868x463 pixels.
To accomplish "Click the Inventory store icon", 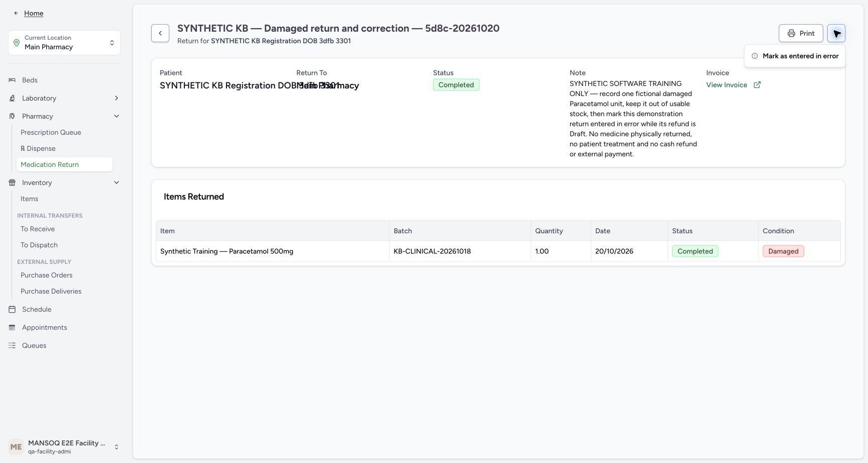I will 12,182.
